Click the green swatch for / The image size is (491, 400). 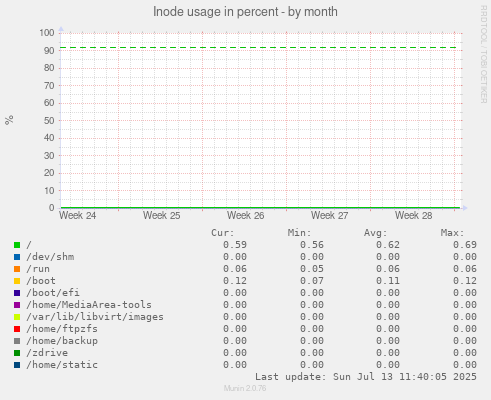pos(17,245)
